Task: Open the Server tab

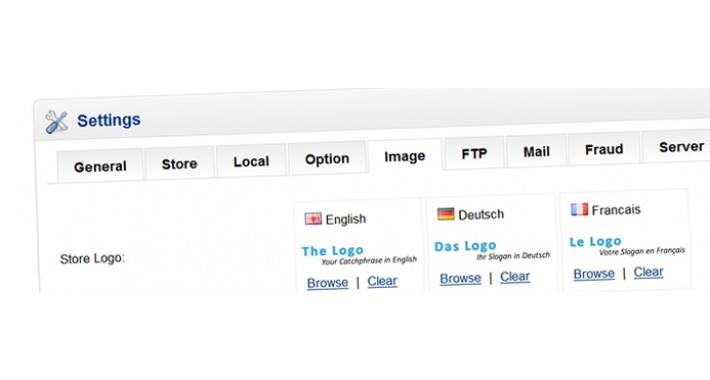Action: (x=679, y=147)
